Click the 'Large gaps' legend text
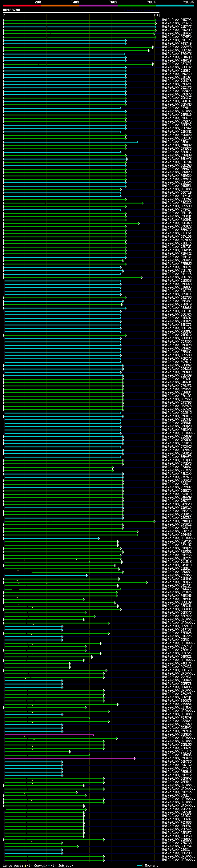 (13, 866)
